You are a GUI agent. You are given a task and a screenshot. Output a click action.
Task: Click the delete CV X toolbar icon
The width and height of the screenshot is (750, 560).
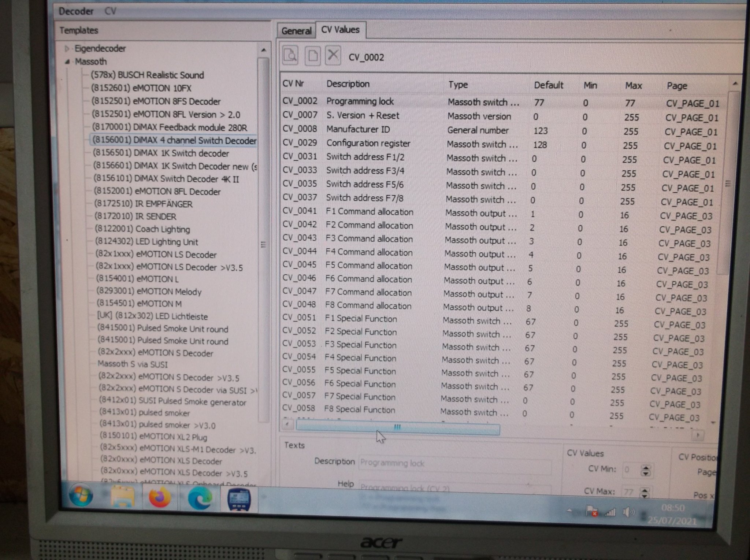click(x=333, y=56)
